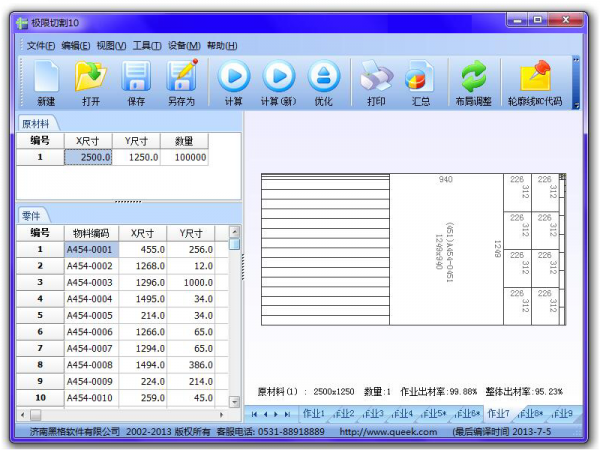Switch to the 作业1 layout tab
Viewport: 600px width, 450px height.
click(313, 414)
